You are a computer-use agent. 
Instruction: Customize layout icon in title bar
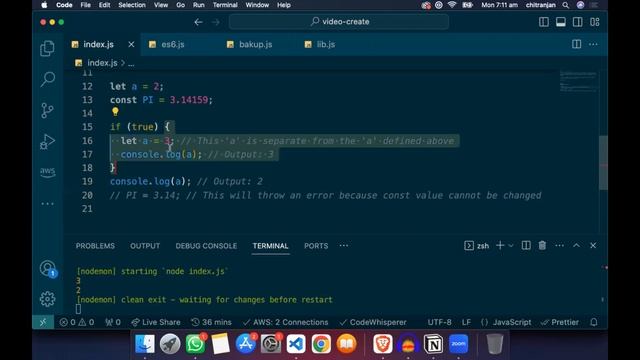point(595,22)
